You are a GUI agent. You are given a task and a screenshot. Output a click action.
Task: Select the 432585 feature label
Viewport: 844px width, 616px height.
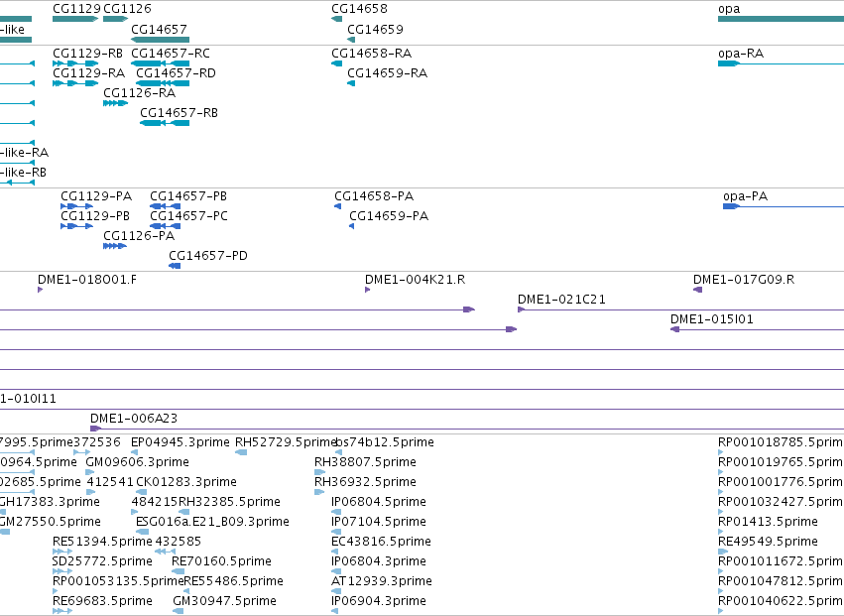click(x=179, y=542)
